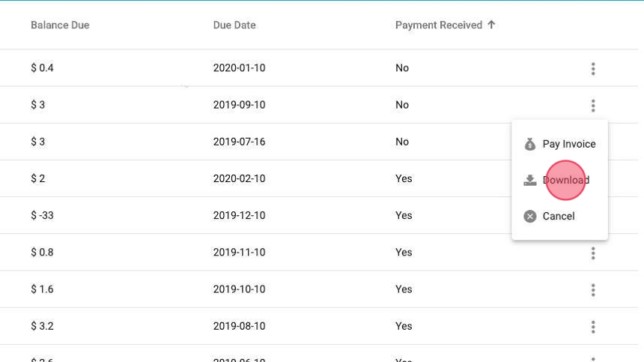Click the Yes value for the 2019-11-10 row
Screen dimensions: 644x362
point(404,253)
